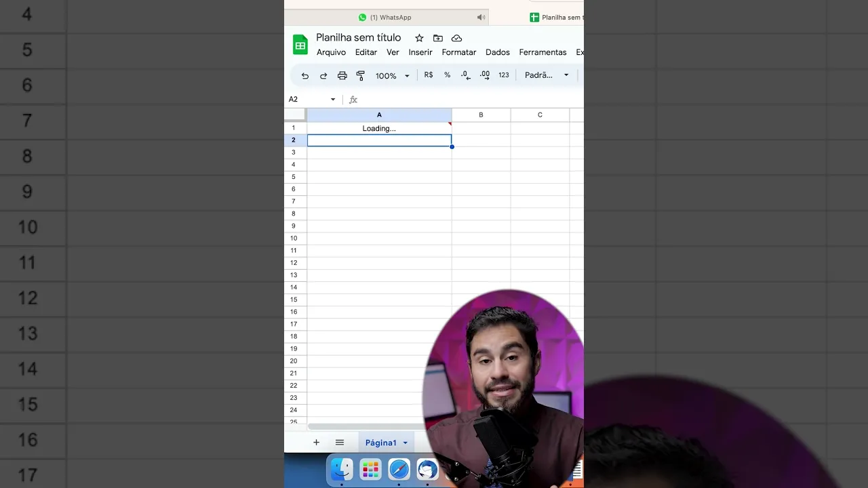Open the Ver menu

point(393,52)
